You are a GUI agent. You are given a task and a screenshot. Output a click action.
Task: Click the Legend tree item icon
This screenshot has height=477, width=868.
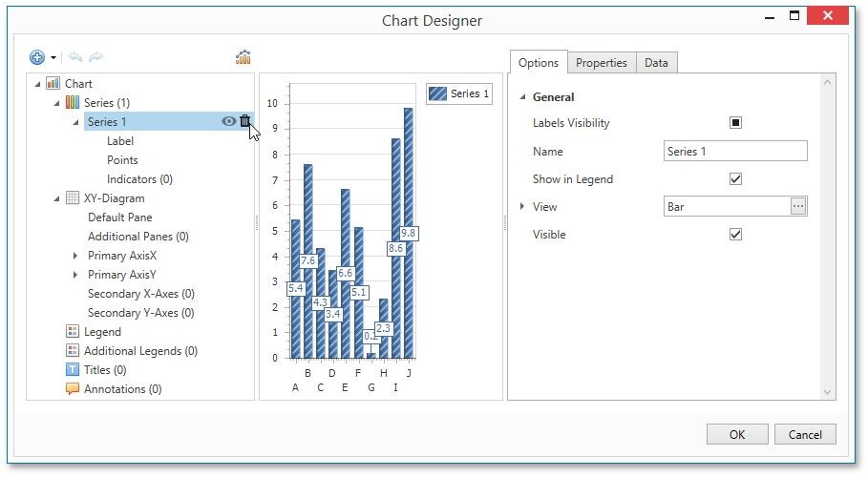73,332
